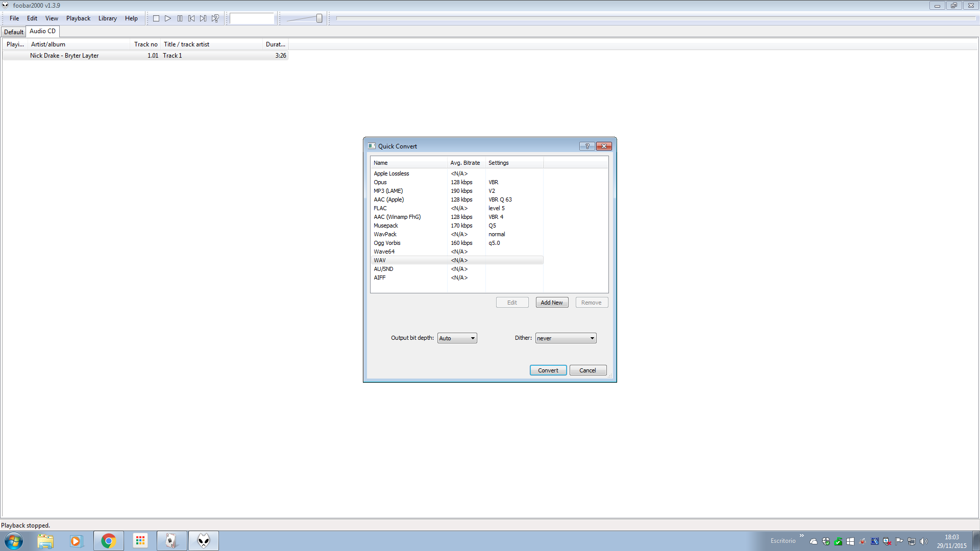The height and width of the screenshot is (551, 980).
Task: Click the Convert button
Action: pyautogui.click(x=548, y=370)
